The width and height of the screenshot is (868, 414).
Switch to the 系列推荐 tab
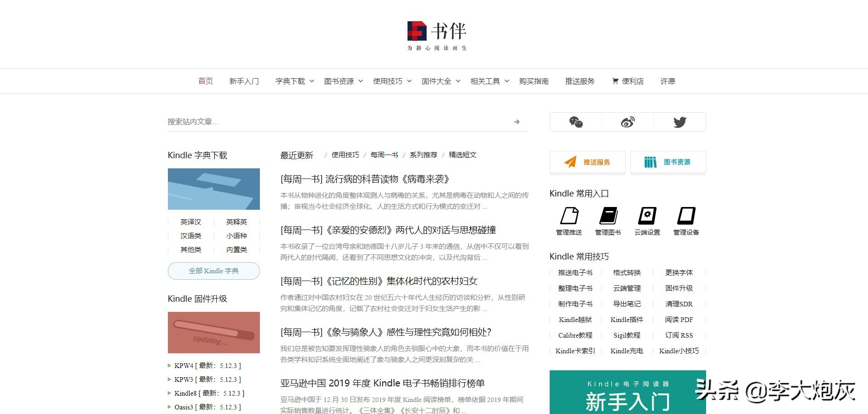pyautogui.click(x=424, y=155)
